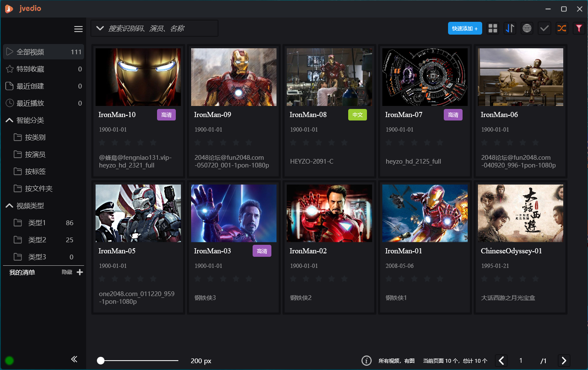The width and height of the screenshot is (588, 370).
Task: Click folder icon beside 按类别
Action: pyautogui.click(x=17, y=137)
